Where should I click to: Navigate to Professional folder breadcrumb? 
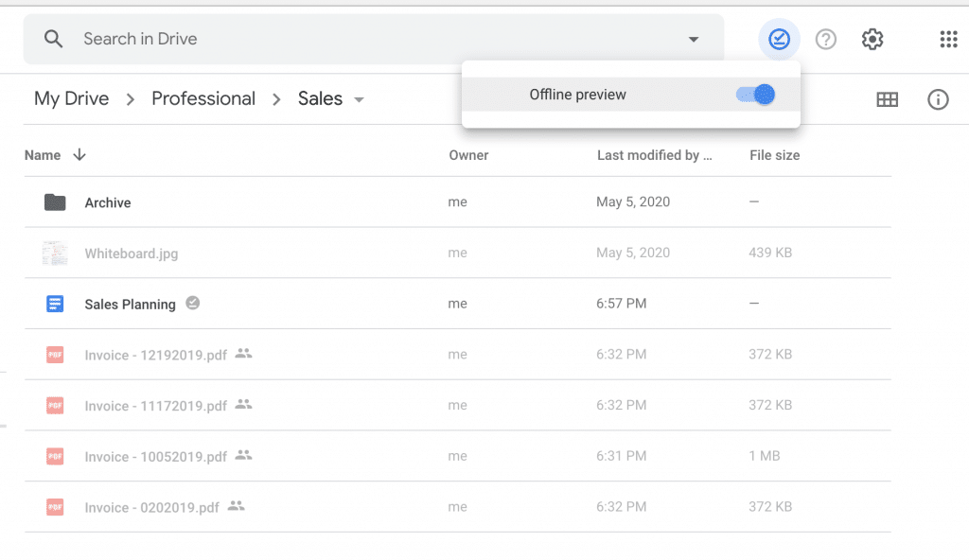[x=203, y=99]
